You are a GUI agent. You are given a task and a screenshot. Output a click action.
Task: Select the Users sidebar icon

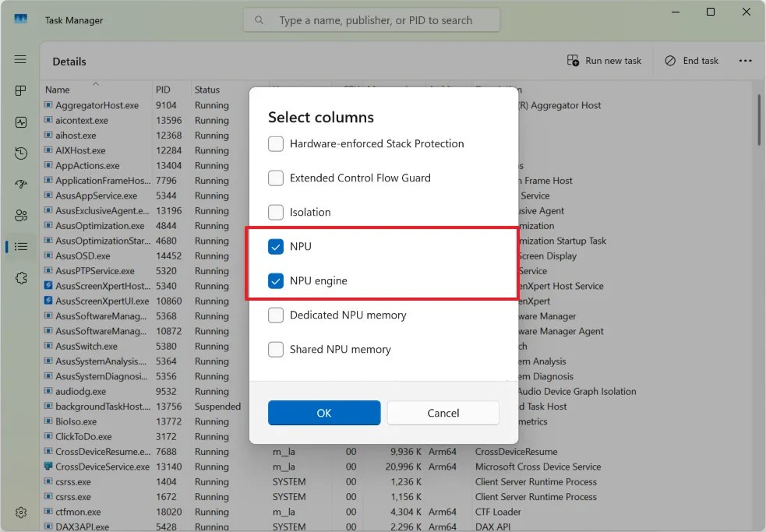pos(20,216)
